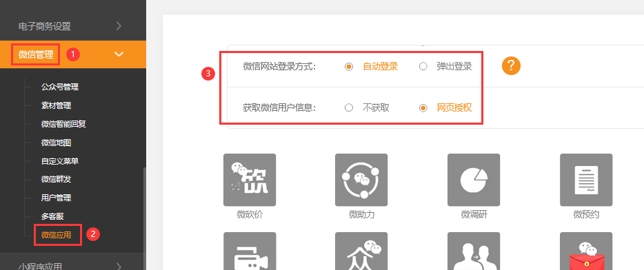Image resolution: width=644 pixels, height=270 pixels.
Task: Select 网页授权 radio button
Action: 423,108
